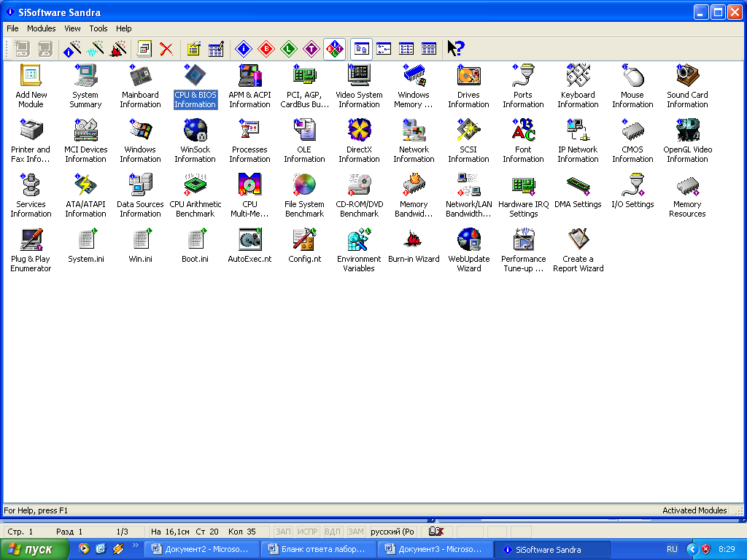The image size is (747, 560).
Task: Open Keyboard Information module
Action: [x=578, y=87]
